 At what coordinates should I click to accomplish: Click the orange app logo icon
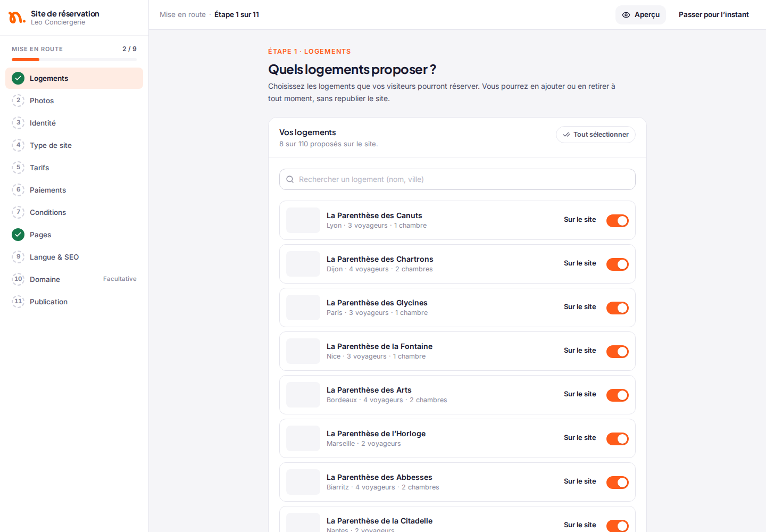(x=16, y=18)
